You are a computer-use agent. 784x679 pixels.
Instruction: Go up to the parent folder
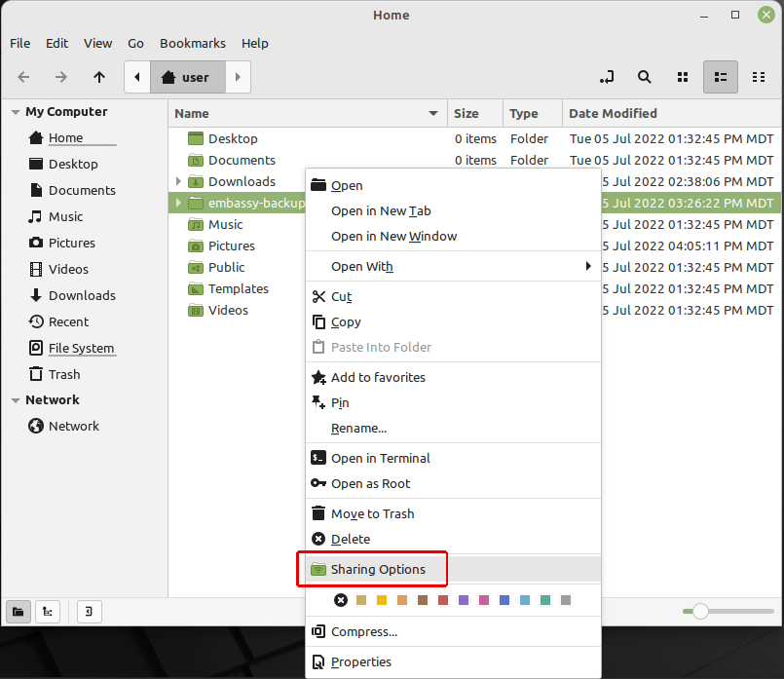(98, 77)
